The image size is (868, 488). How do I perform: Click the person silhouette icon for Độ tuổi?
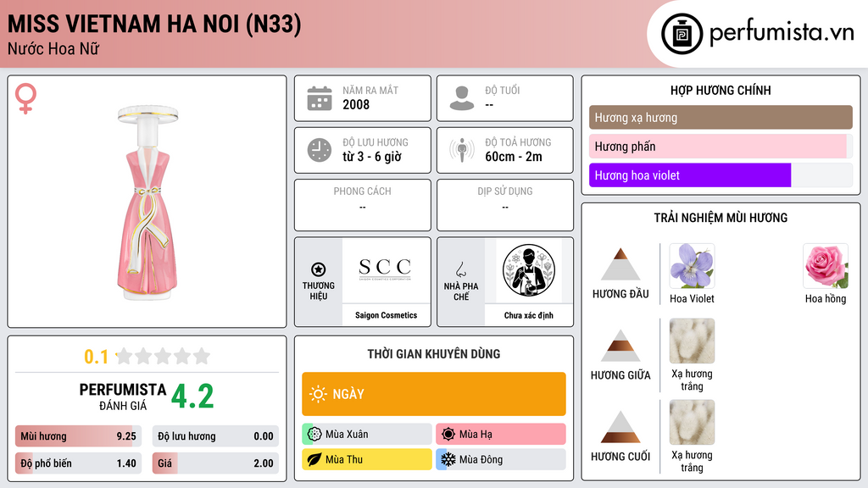click(x=462, y=98)
